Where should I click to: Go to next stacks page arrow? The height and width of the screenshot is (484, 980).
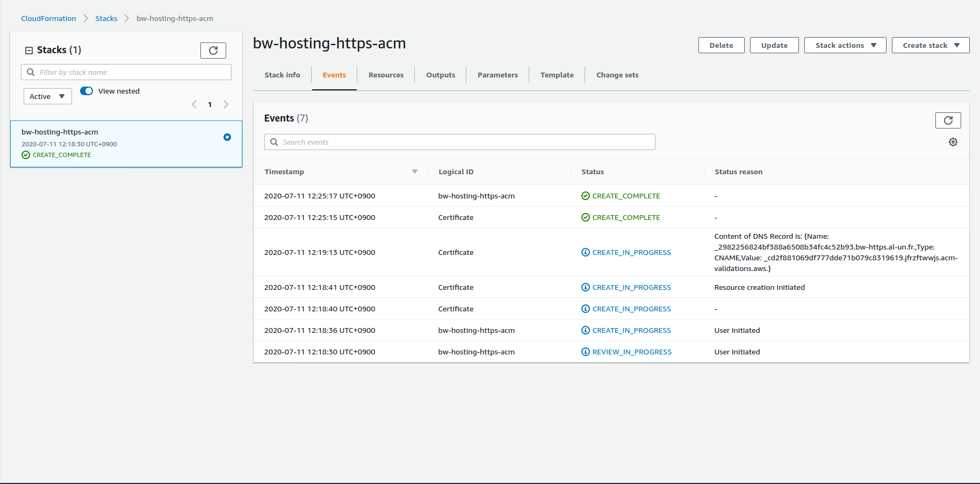pos(226,104)
